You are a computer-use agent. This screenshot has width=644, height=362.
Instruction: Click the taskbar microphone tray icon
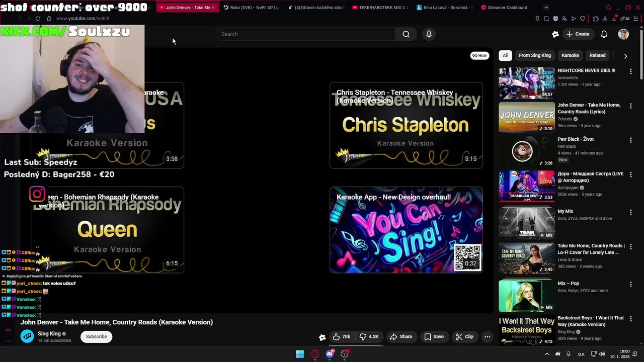coord(569,354)
